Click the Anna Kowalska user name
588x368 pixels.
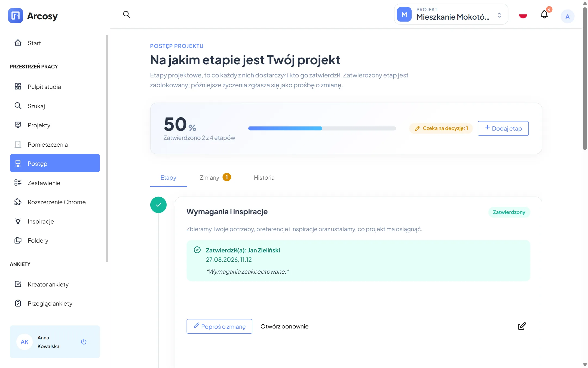[x=48, y=342]
